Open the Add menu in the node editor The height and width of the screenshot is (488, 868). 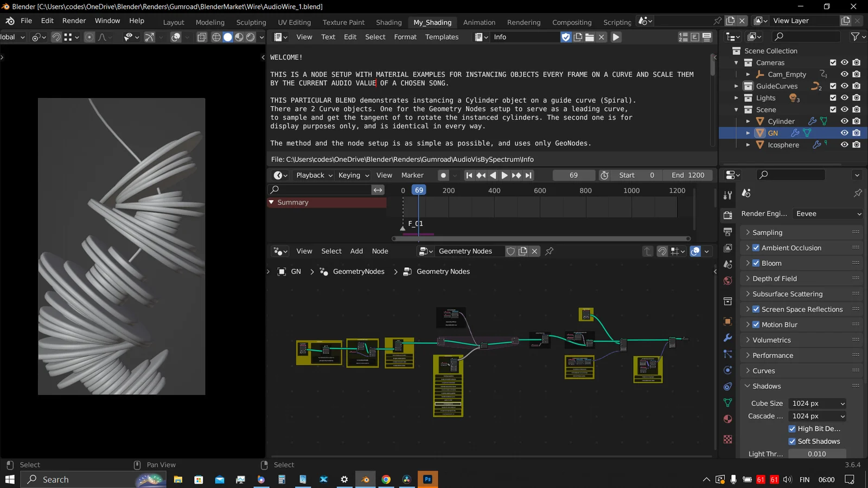(356, 251)
